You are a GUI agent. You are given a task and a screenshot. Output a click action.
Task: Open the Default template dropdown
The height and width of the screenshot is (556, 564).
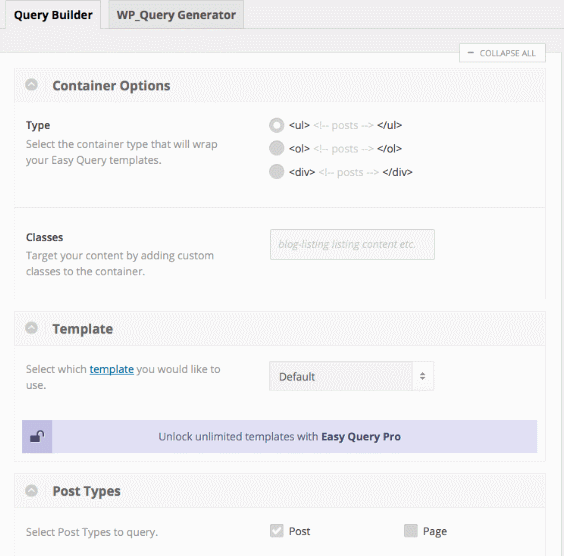coord(351,376)
